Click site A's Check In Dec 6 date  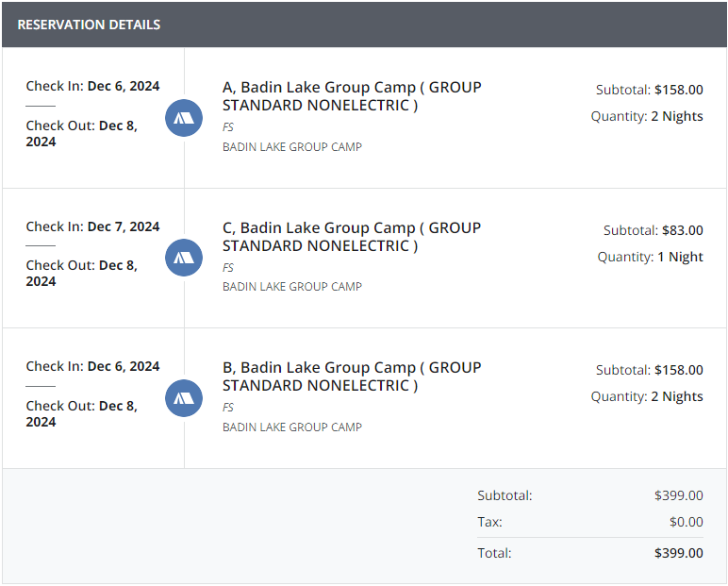tap(124, 87)
